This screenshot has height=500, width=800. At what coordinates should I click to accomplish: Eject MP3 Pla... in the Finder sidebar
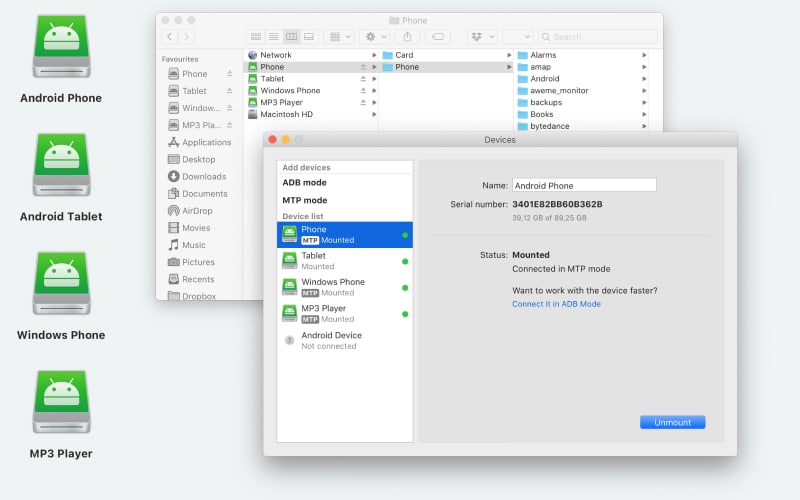[x=230, y=125]
